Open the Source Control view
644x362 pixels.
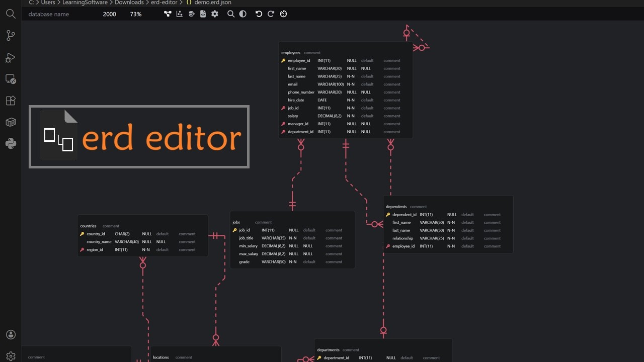coord(11,36)
